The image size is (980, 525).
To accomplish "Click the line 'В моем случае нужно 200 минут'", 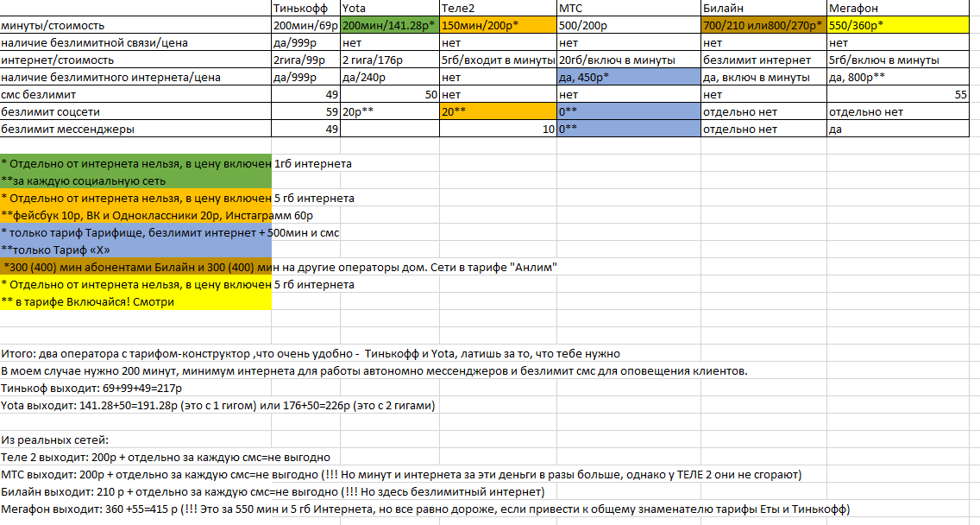I will (x=374, y=370).
